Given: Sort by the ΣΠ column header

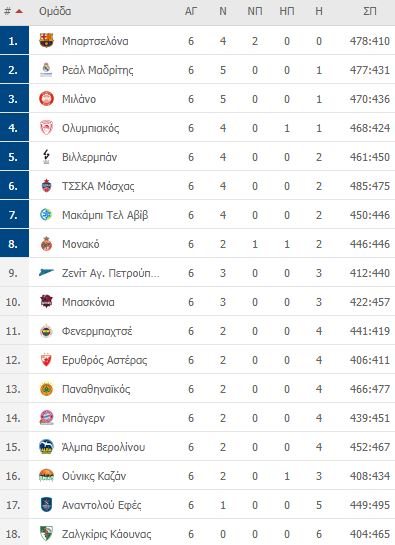Looking at the screenshot, I should click(x=370, y=11).
